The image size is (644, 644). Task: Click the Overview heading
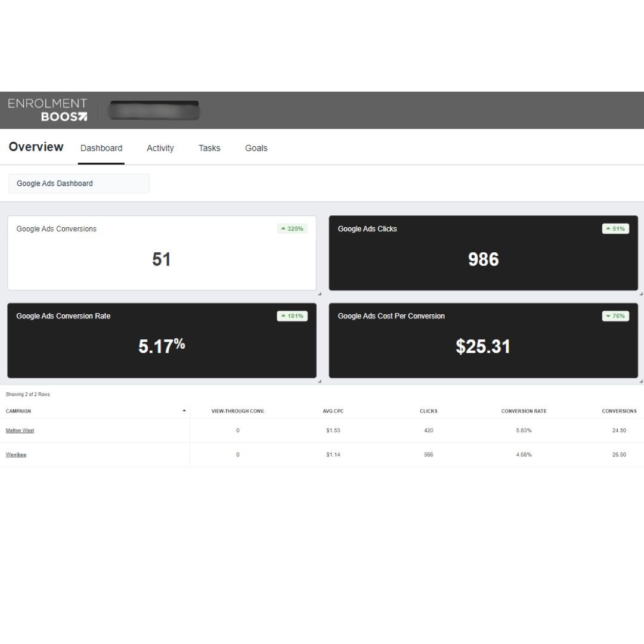[x=36, y=147]
